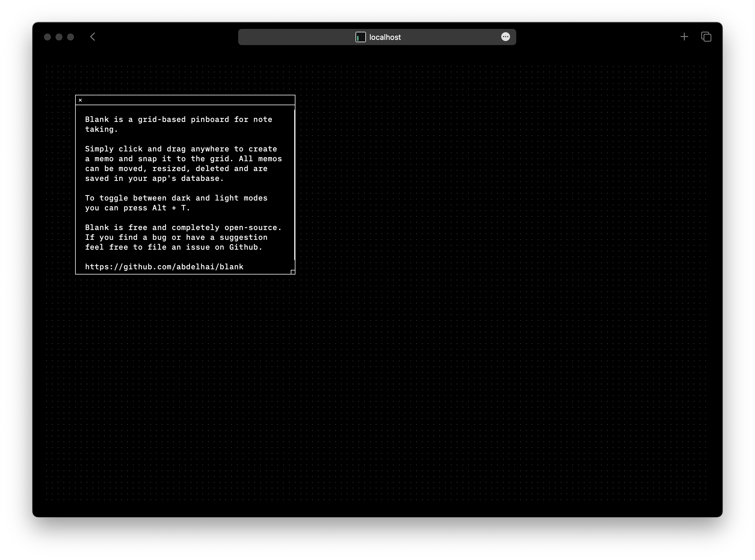Click the memo's vertical scrollbar
The image size is (755, 560).
click(294, 185)
